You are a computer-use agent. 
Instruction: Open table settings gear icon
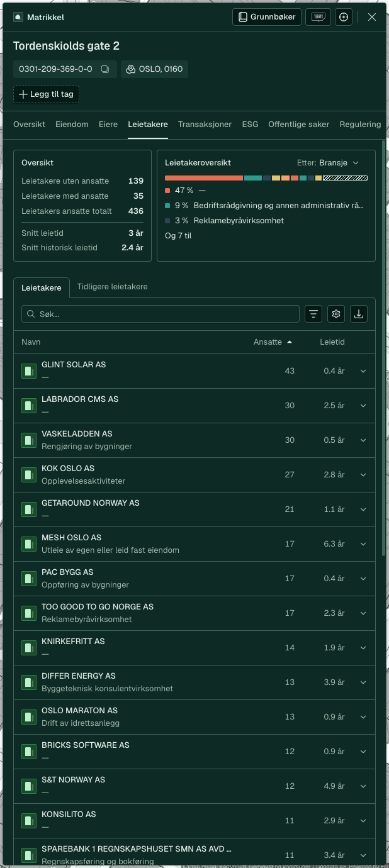click(x=336, y=314)
